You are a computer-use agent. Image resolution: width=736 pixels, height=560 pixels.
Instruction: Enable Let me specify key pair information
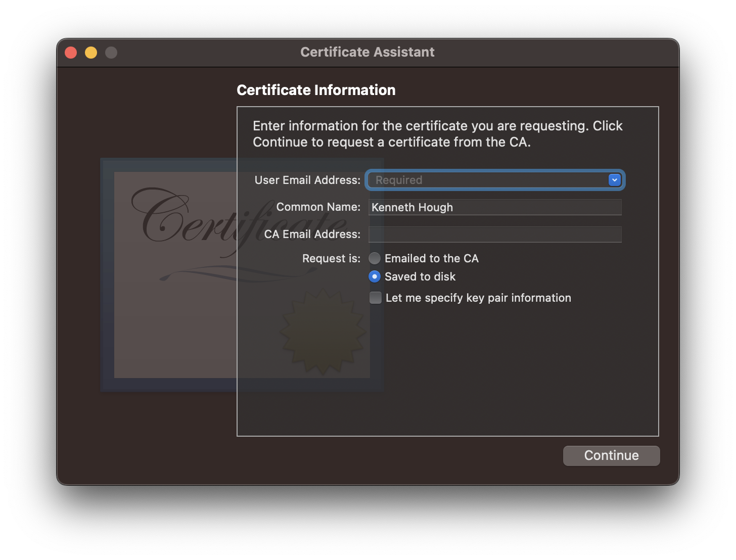point(376,298)
